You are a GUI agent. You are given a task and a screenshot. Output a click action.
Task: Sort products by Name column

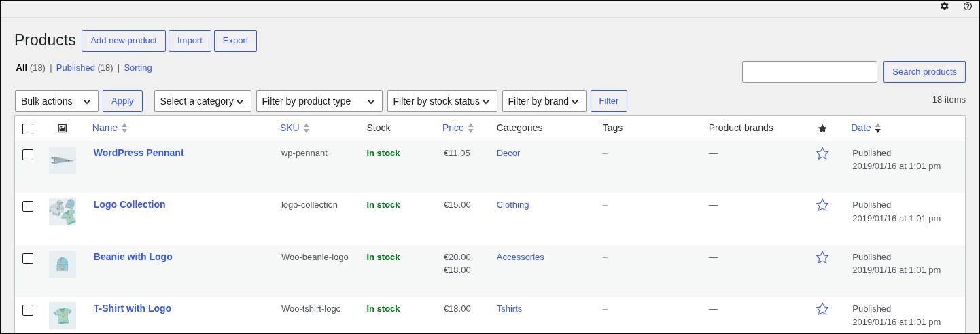pyautogui.click(x=109, y=128)
